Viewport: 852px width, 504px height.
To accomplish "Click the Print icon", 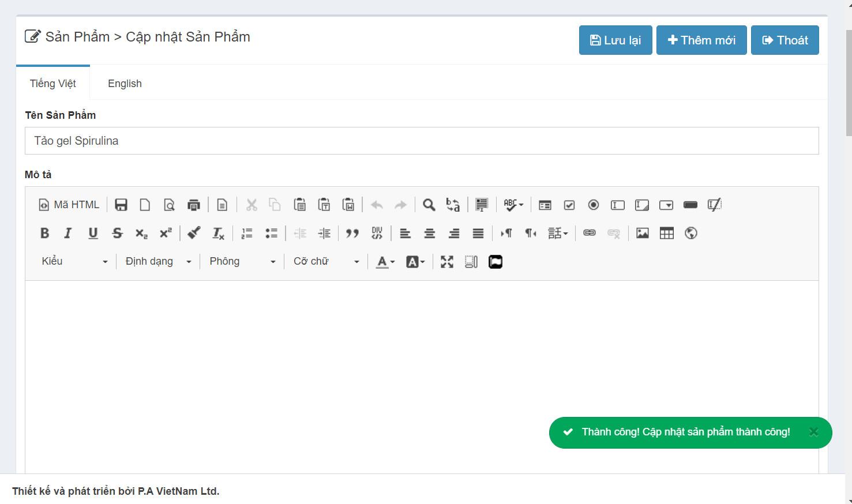I will (194, 205).
